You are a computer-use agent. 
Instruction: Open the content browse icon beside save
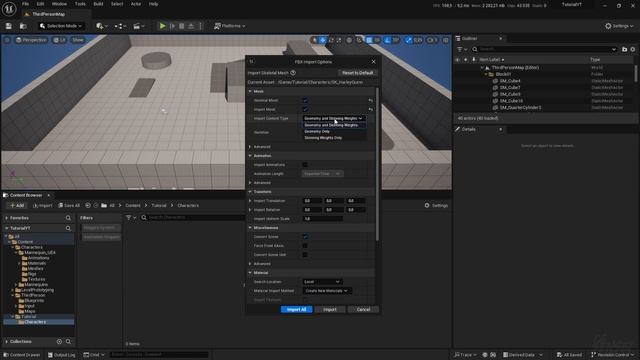(x=23, y=26)
